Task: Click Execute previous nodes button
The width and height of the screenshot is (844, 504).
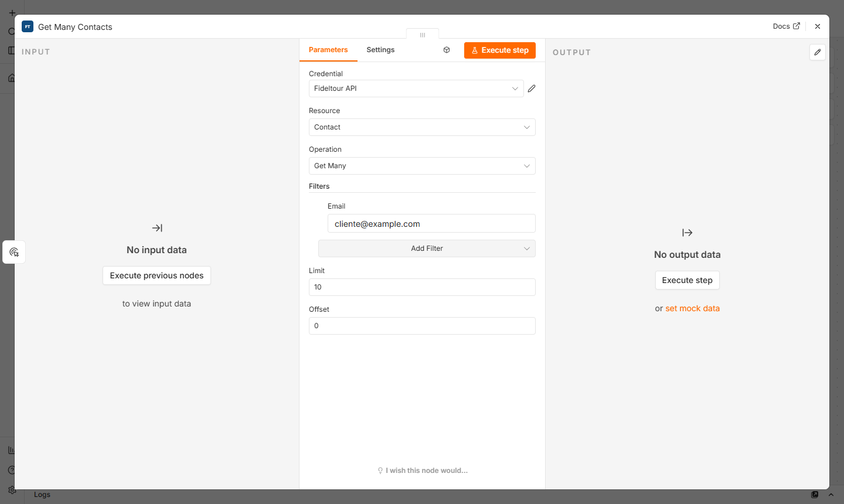Action: [x=156, y=275]
